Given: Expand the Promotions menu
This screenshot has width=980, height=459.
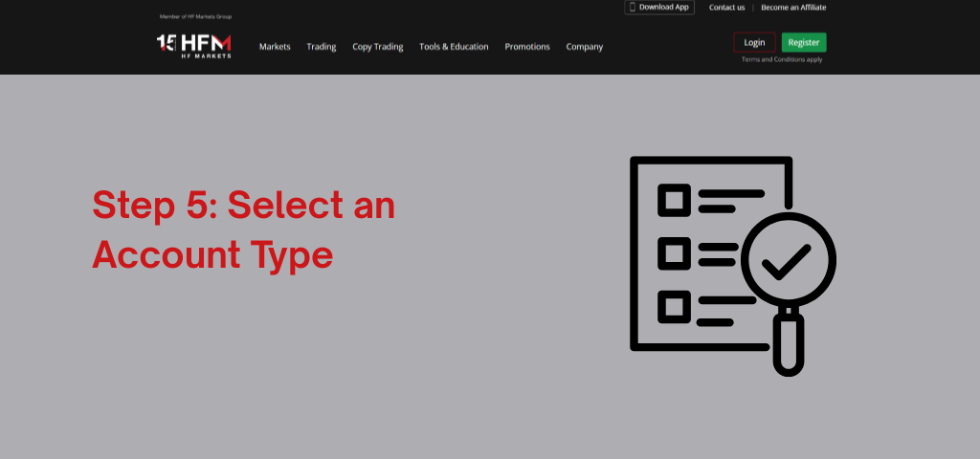Looking at the screenshot, I should [x=527, y=47].
